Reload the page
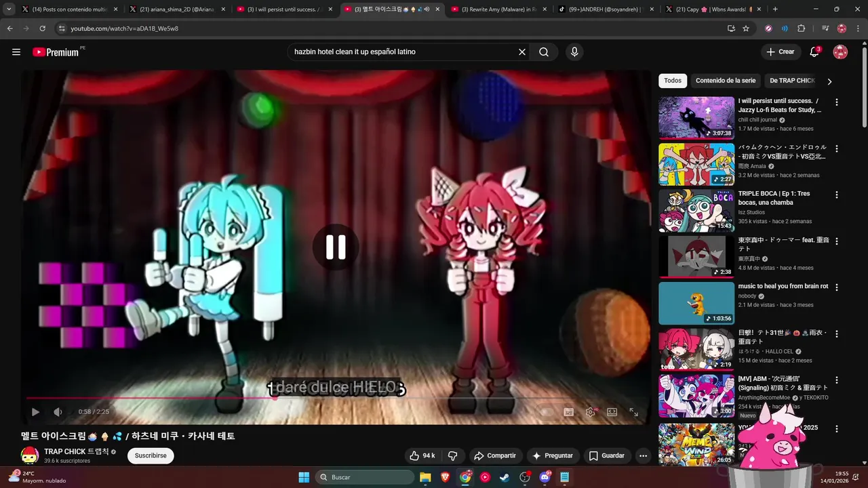This screenshot has width=868, height=488. (x=43, y=28)
